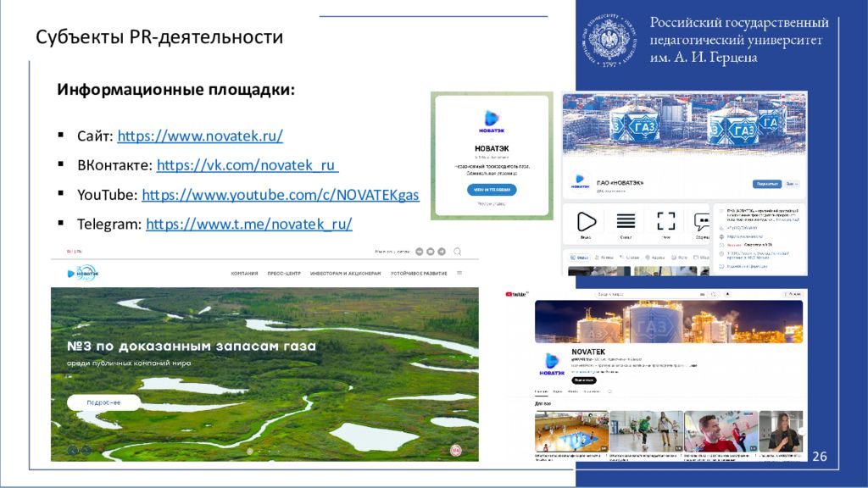Click the Novatek logo in the Telegram card
Viewport: 868px width, 488px height.
[492, 121]
